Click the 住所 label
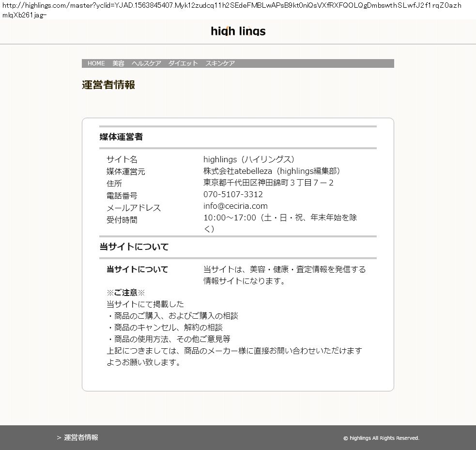This screenshot has width=476, height=450. pyautogui.click(x=114, y=184)
